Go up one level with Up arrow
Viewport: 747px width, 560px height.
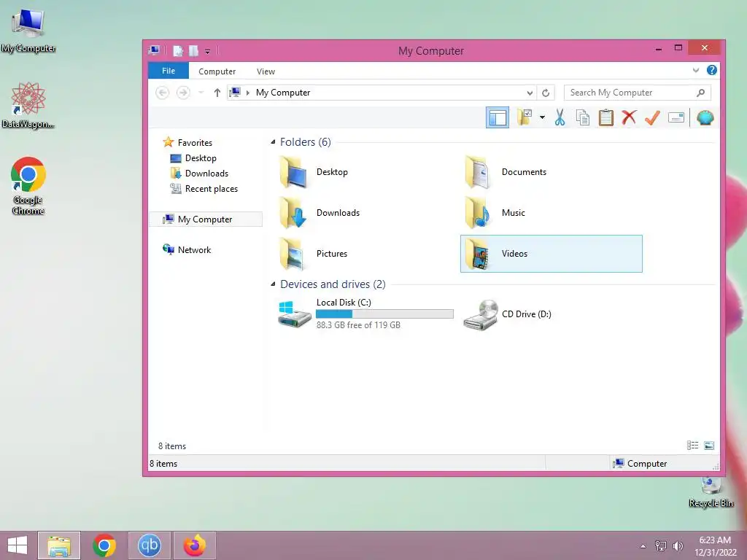tap(217, 93)
